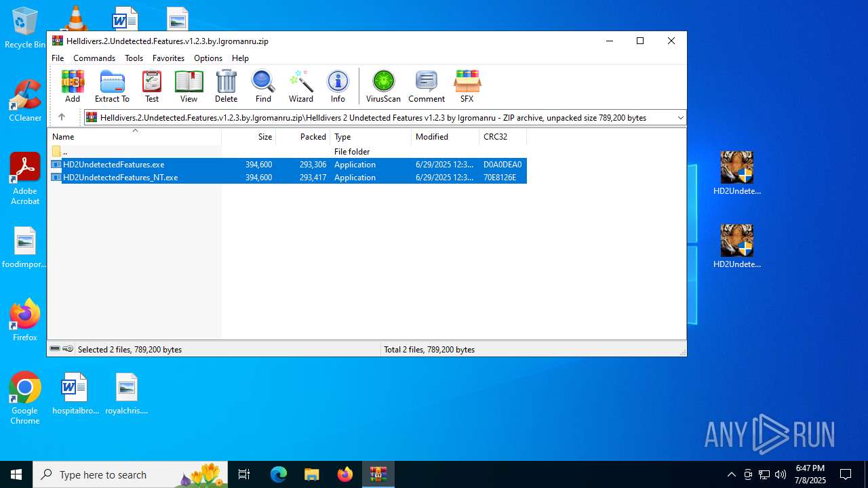Image resolution: width=868 pixels, height=488 pixels.
Task: Click the Add toolbar icon in WinRAR
Action: 73,86
